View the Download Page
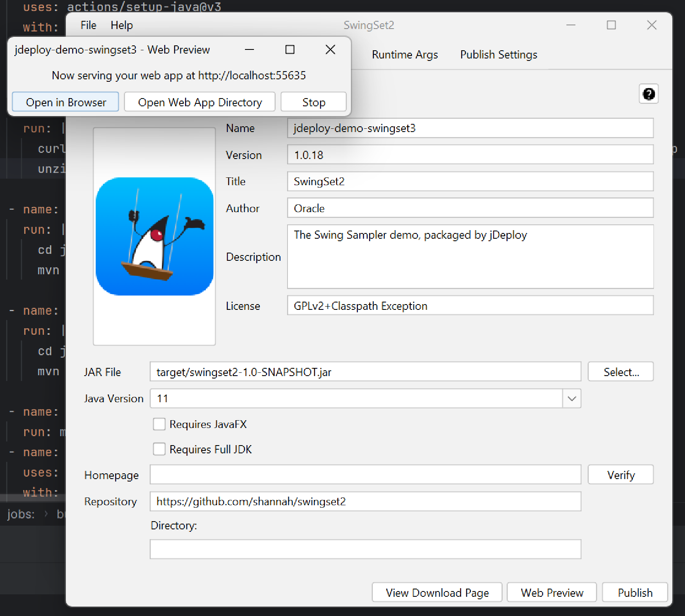The height and width of the screenshot is (616, 685). click(x=436, y=592)
